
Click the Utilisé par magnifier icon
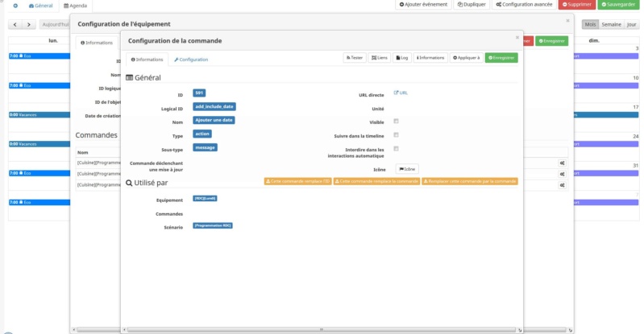(129, 183)
